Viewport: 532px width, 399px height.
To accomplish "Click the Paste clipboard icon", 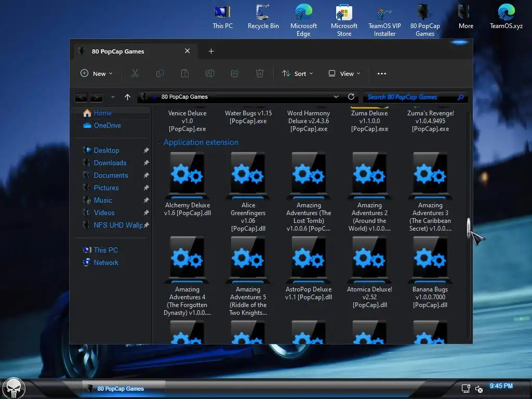I will [185, 73].
